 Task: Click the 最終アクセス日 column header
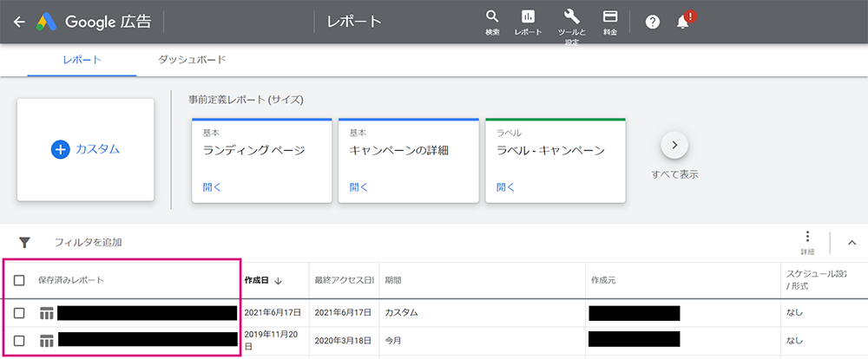[x=344, y=280]
